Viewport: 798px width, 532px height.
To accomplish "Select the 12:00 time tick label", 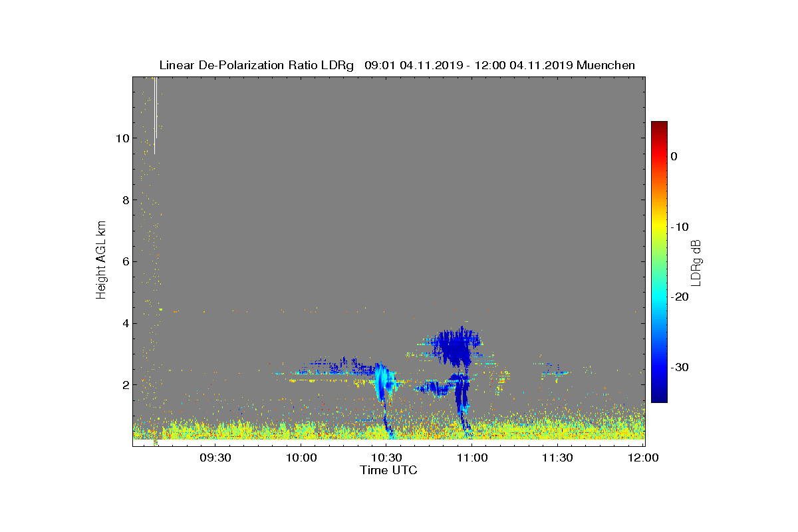I will [x=643, y=458].
